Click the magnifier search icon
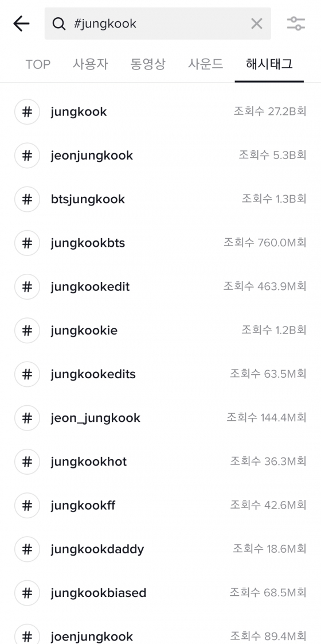 coord(59,24)
